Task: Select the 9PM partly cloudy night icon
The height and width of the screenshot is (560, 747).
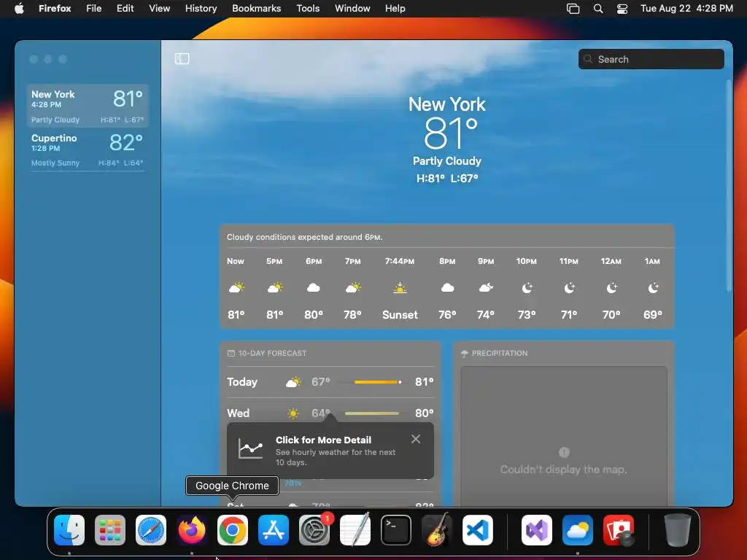Action: [x=486, y=287]
